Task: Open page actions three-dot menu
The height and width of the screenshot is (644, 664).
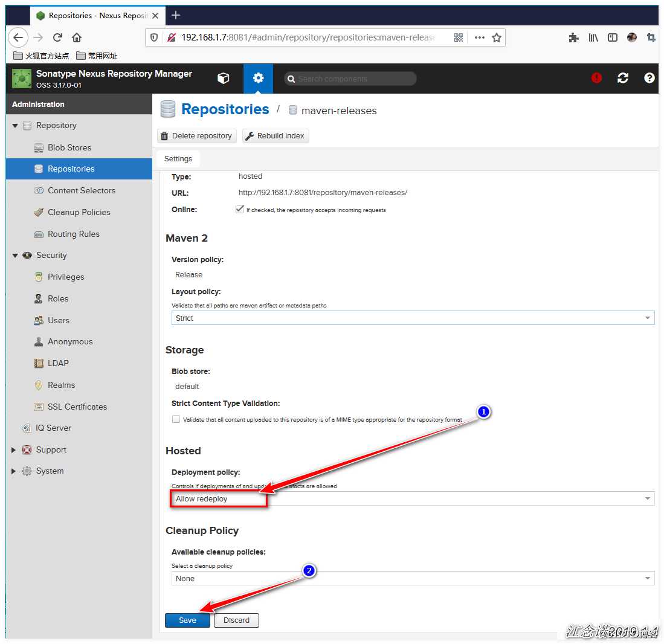Action: [x=479, y=37]
